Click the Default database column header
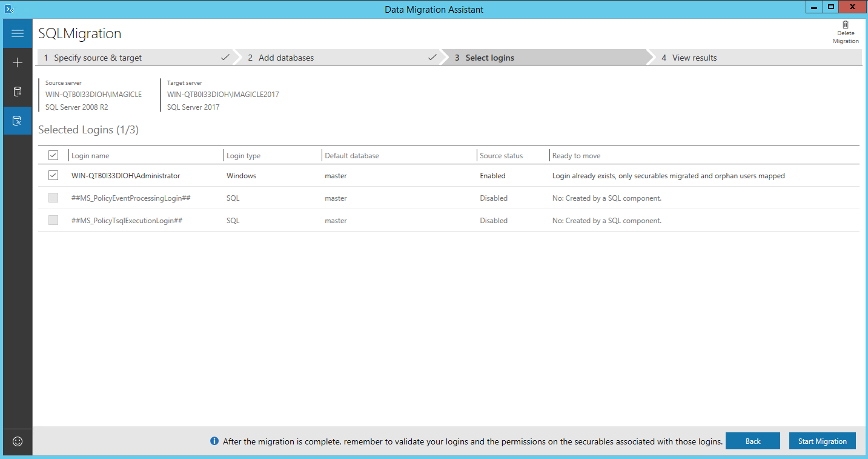Screen dimensions: 868x459 (x=352, y=156)
